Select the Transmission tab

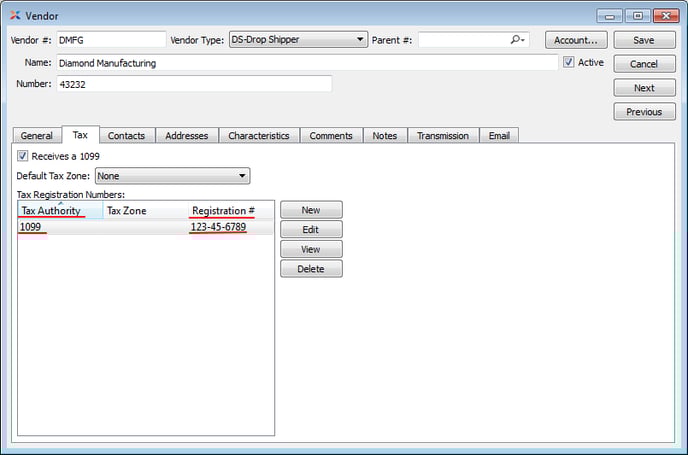point(443,136)
